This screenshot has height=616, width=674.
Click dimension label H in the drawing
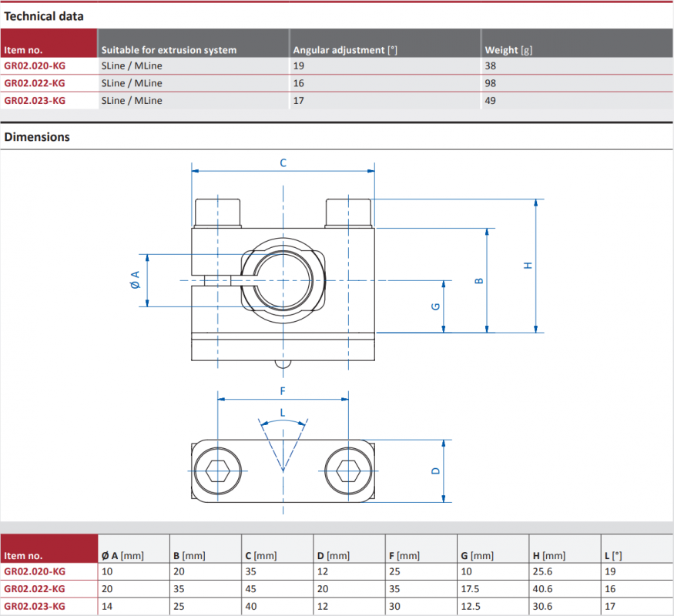(x=528, y=266)
